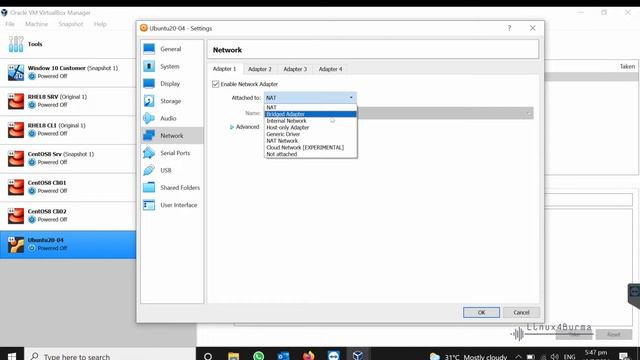
Task: Select the CentOS8 Srv VM icon
Action: pyautogui.click(x=16, y=158)
